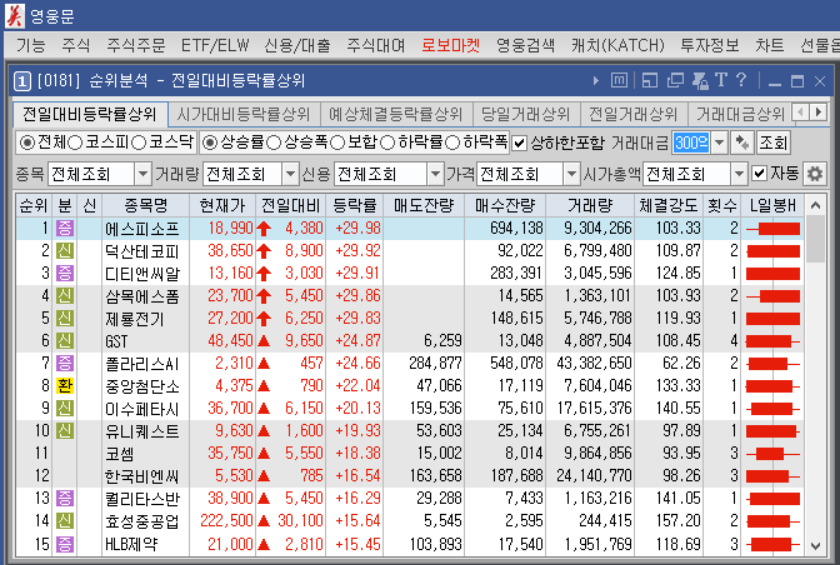Click the 영웅문 app logo icon
The width and height of the screenshot is (840, 565).
point(14,16)
